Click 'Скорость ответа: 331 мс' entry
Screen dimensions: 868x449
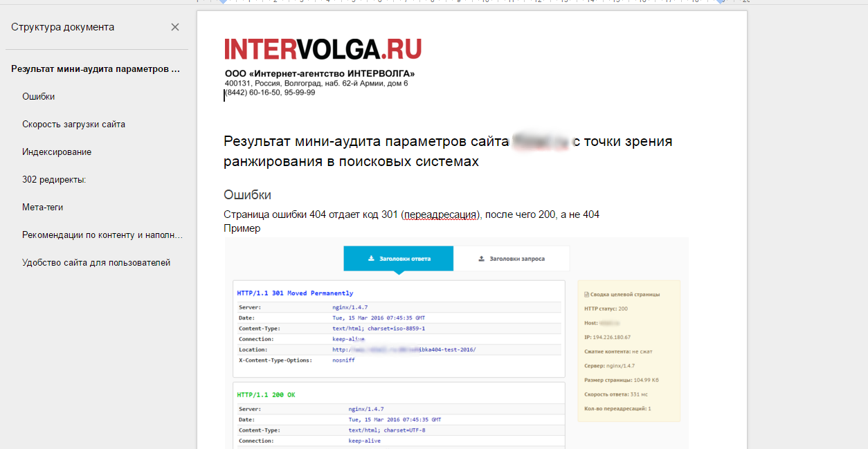[x=615, y=394]
